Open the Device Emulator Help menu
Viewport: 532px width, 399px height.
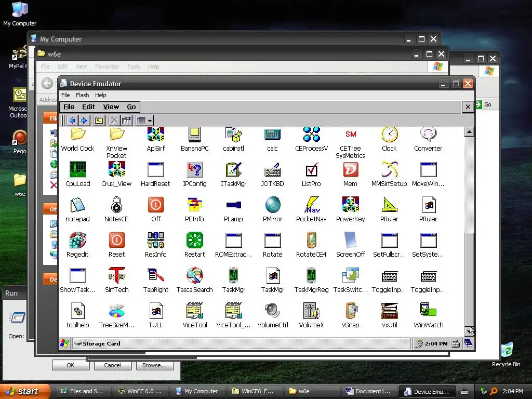[x=100, y=96]
